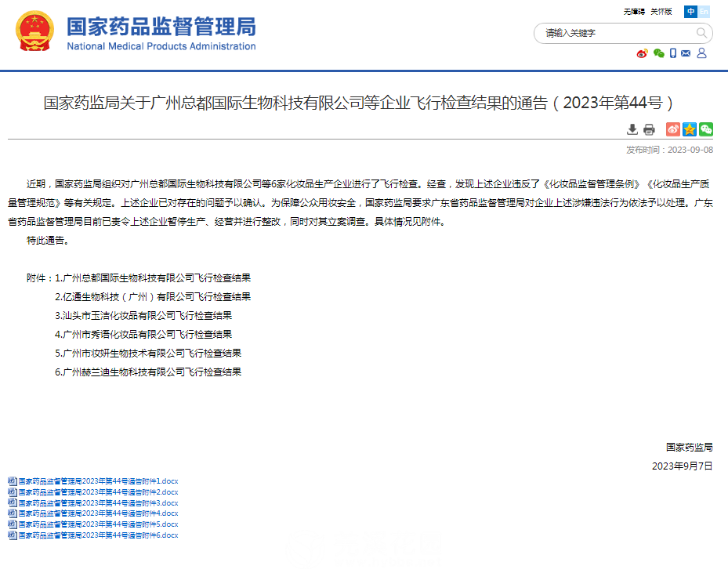The height and width of the screenshot is (573, 728).
Task: Click the yellow star share icon
Action: click(690, 129)
